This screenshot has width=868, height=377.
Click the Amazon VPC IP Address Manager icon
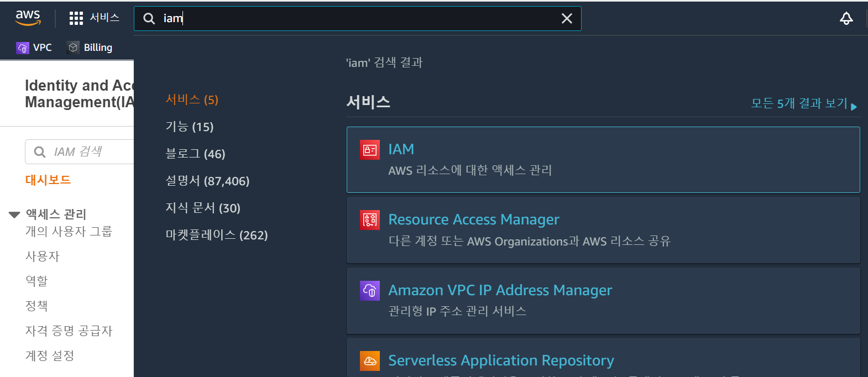(x=370, y=290)
